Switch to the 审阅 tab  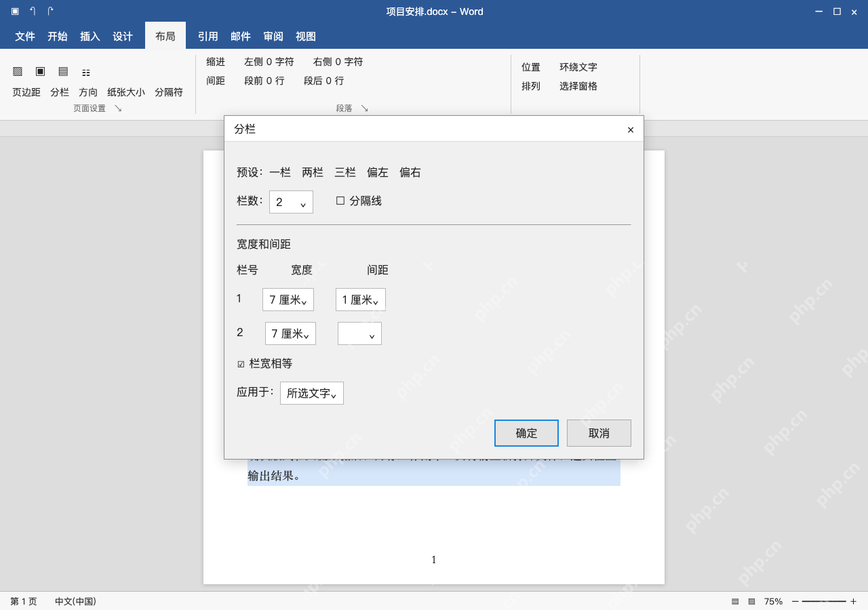pyautogui.click(x=273, y=36)
